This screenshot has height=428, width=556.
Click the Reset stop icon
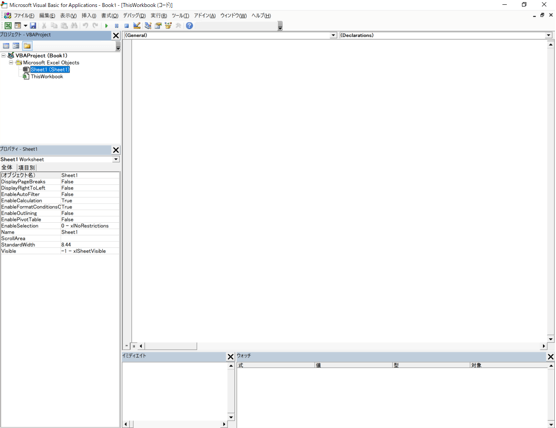click(x=126, y=26)
